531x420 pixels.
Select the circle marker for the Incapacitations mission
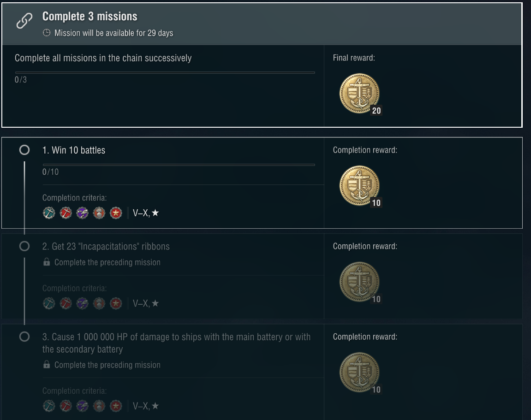click(24, 247)
